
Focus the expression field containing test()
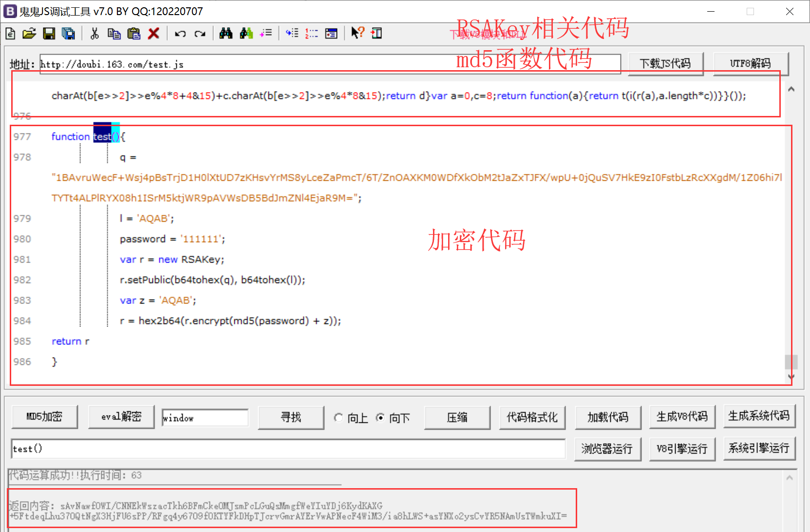(x=288, y=449)
